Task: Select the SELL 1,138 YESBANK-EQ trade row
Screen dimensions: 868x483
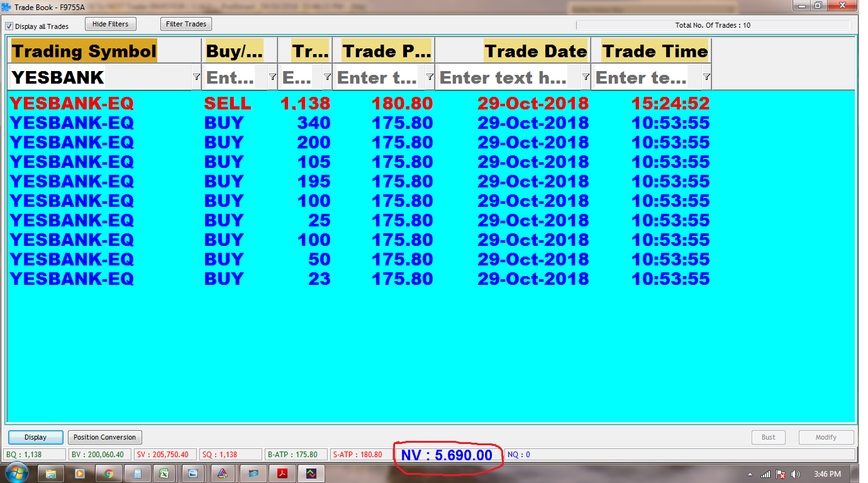Action: tap(360, 103)
